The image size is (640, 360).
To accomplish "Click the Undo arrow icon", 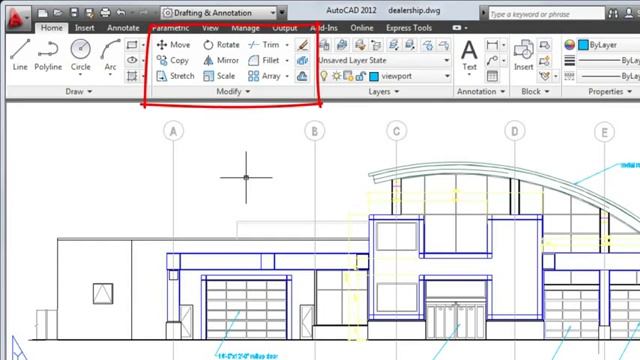I will click(121, 13).
